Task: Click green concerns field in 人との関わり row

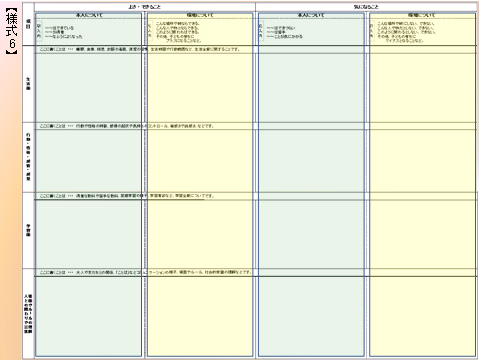Action: pos(311,317)
